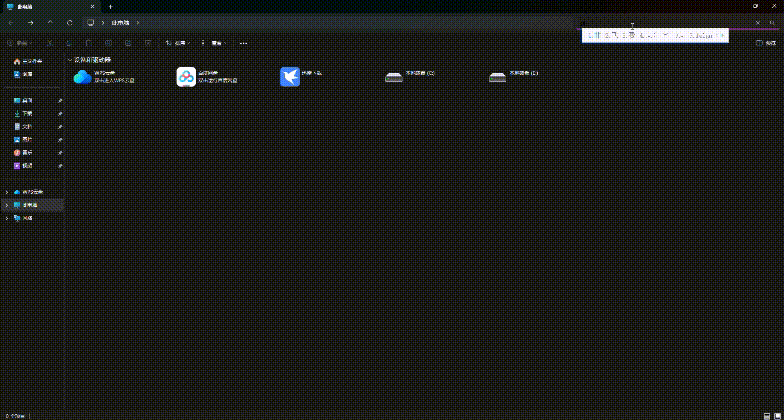Open the WPS cloud drive icon
Image resolution: width=784 pixels, height=420 pixels.
[83, 77]
